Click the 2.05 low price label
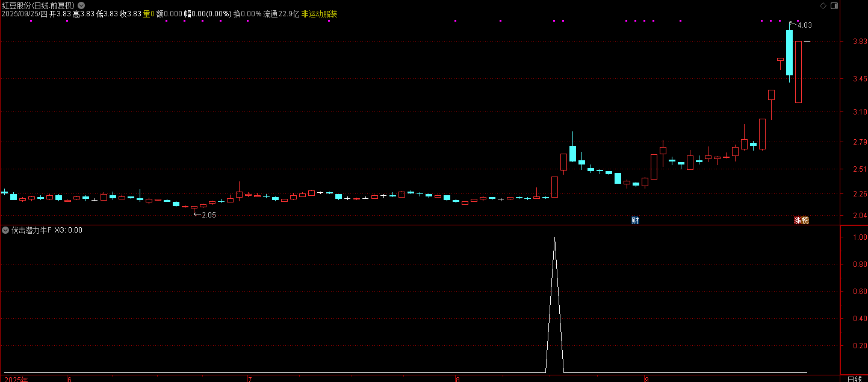Screen dimensions: 868x382 coord(208,215)
